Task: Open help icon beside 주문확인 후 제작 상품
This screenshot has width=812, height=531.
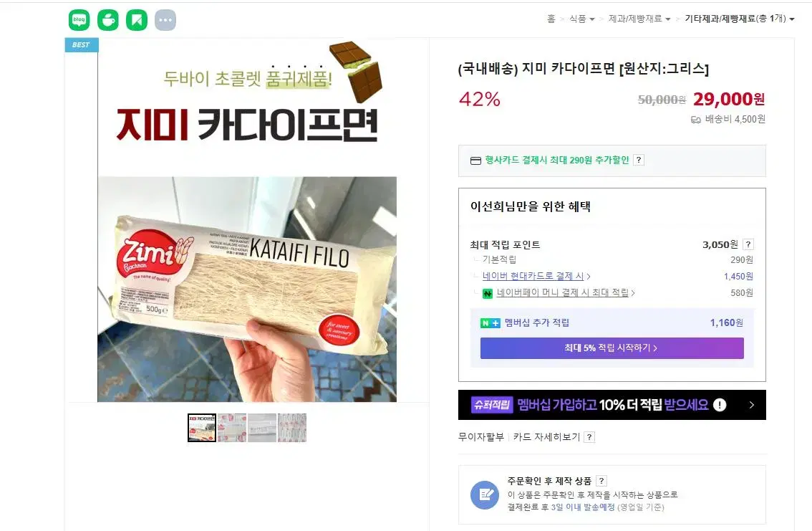Action: coord(601,481)
